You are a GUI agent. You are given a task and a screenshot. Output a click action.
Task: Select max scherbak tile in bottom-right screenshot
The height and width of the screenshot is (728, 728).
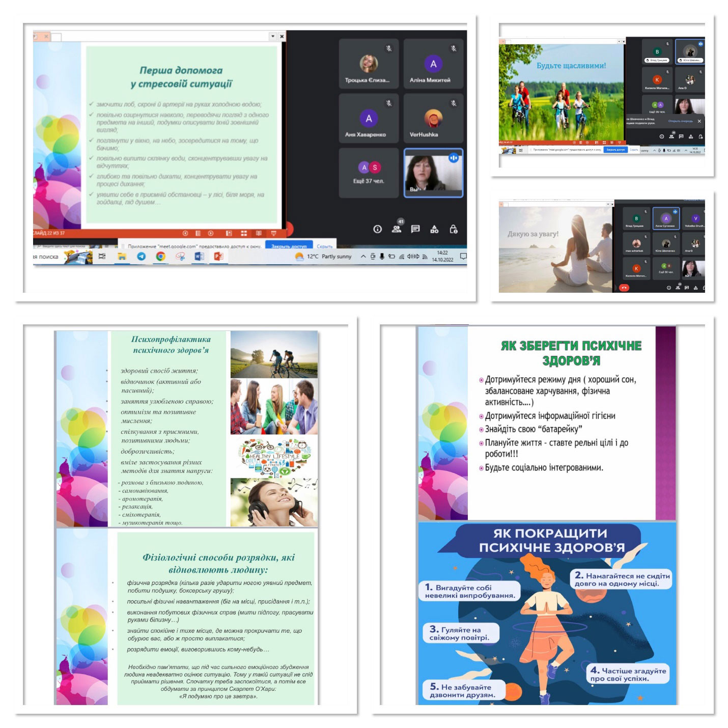tap(636, 243)
